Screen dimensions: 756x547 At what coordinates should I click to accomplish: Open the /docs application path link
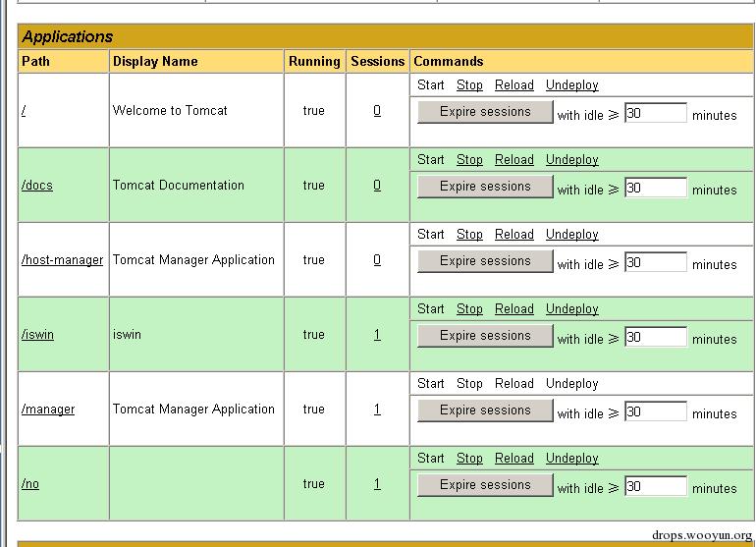[37, 186]
